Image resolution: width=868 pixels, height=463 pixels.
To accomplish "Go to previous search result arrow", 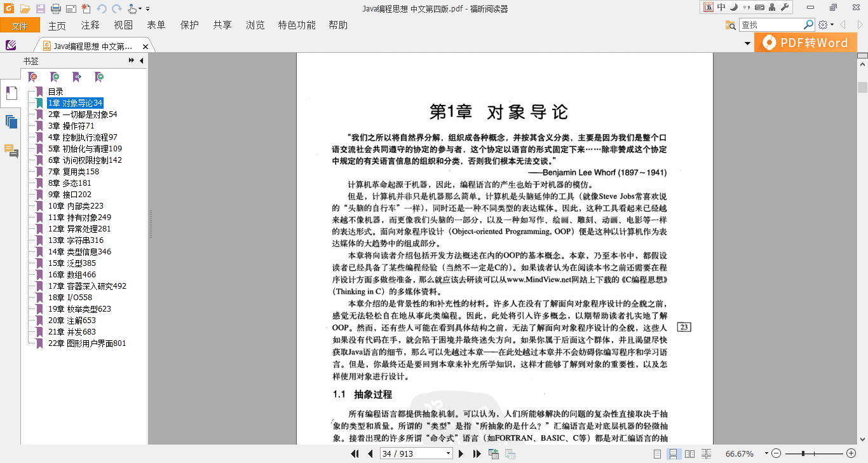I will coord(843,25).
